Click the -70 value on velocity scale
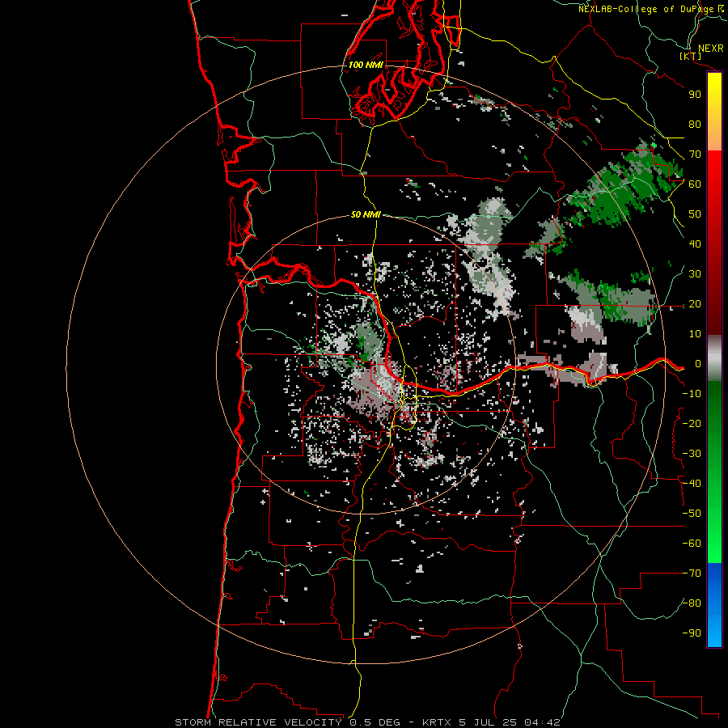The image size is (728, 728). pos(692,574)
